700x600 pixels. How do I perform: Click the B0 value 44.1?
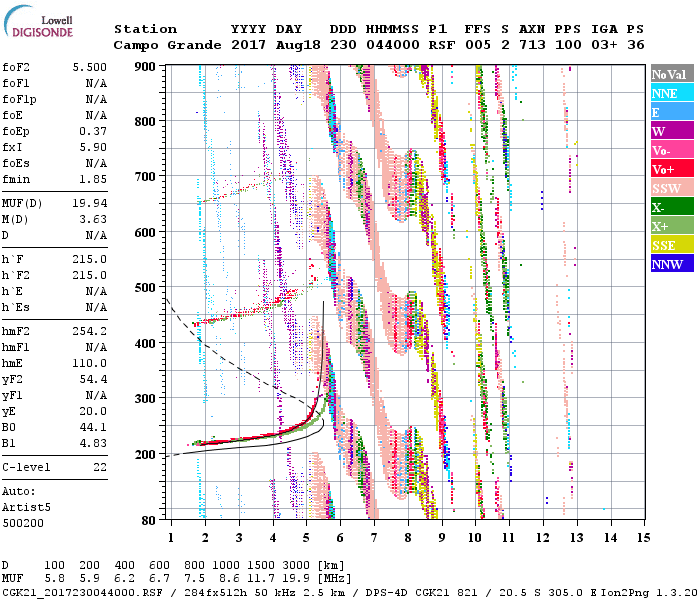click(x=92, y=426)
